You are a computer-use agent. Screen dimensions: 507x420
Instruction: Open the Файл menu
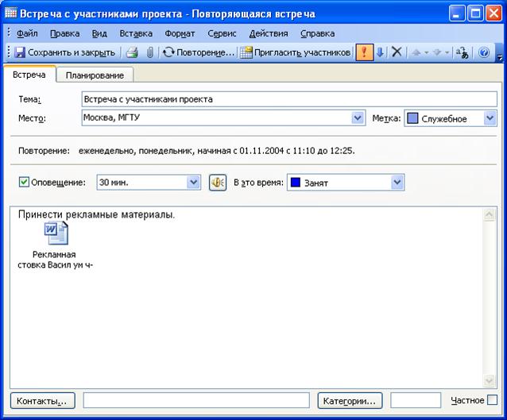[27, 33]
